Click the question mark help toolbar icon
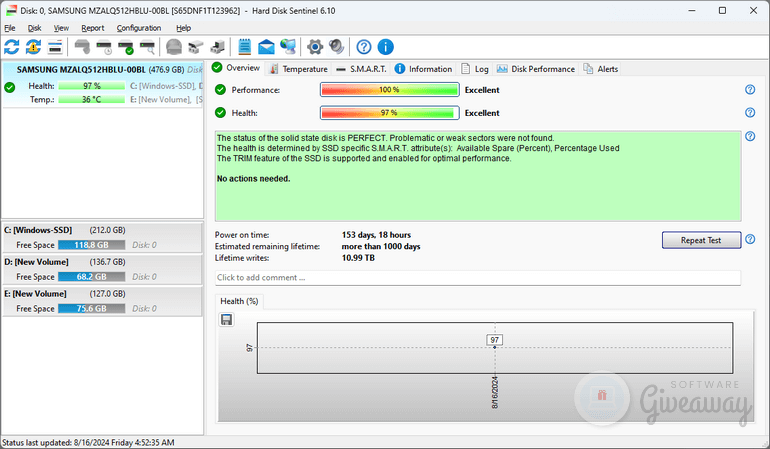The width and height of the screenshot is (770, 449). 364,47
